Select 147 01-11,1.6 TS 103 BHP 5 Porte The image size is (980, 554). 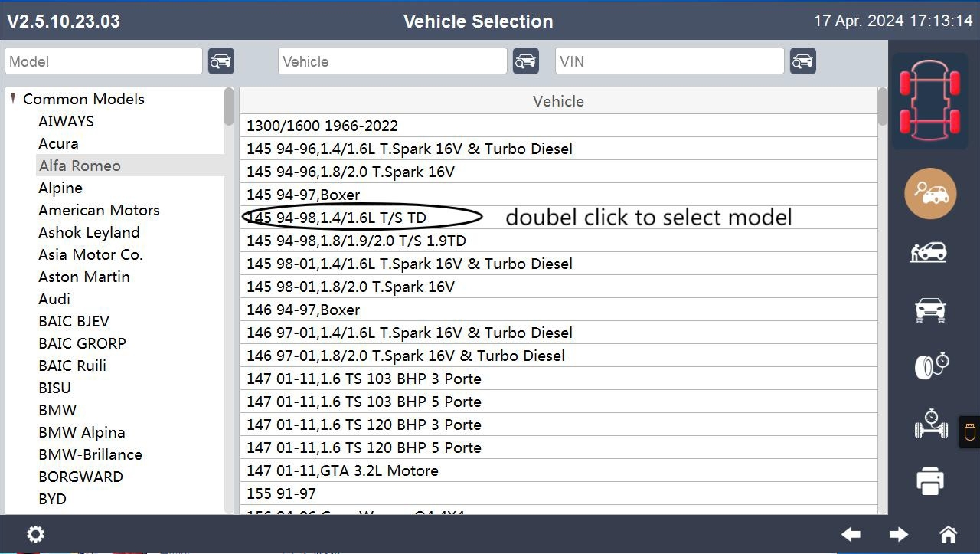pos(558,402)
